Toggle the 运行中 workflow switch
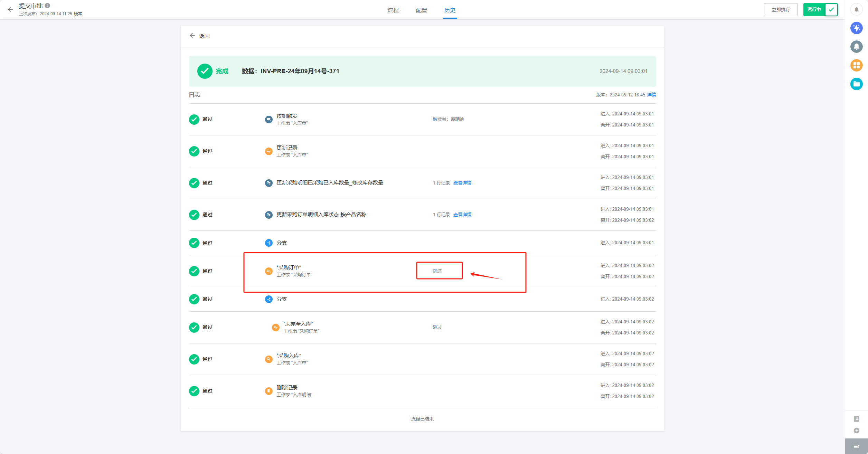Screen dimensions: 868x454 [x=820, y=10]
